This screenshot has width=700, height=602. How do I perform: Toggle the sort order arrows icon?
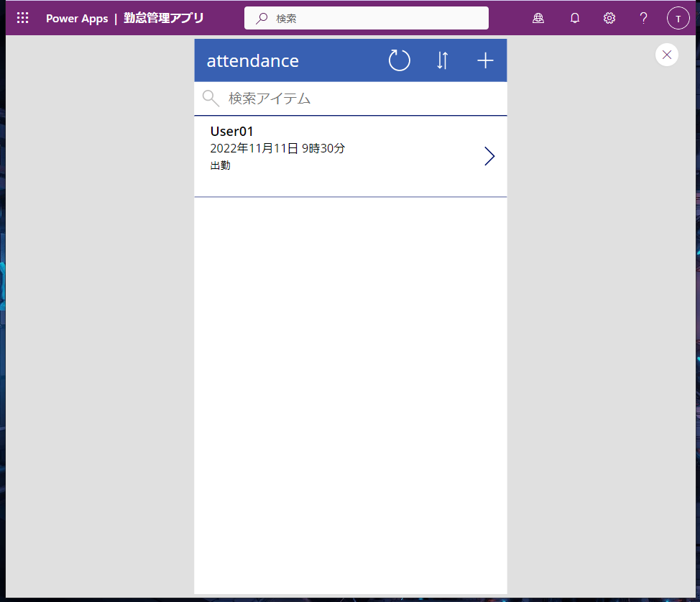tap(442, 60)
